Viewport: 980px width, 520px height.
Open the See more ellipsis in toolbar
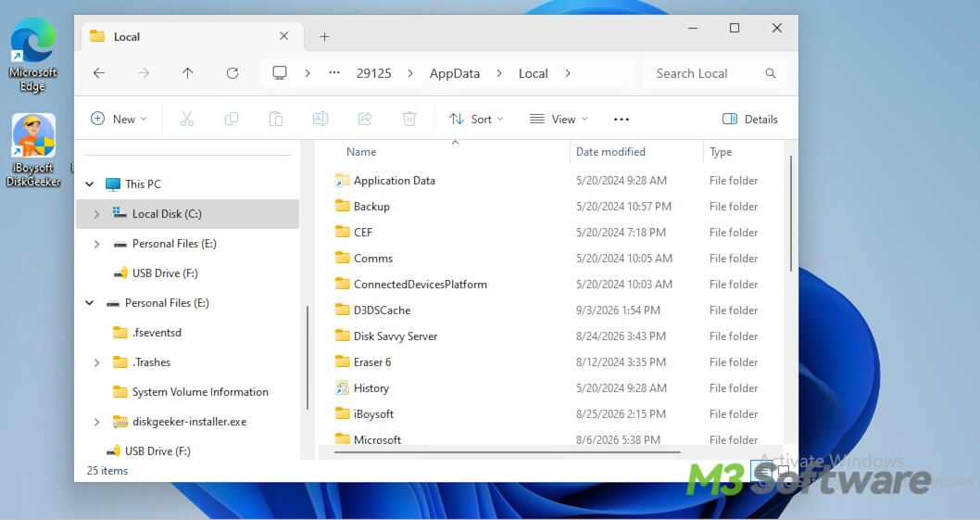622,120
